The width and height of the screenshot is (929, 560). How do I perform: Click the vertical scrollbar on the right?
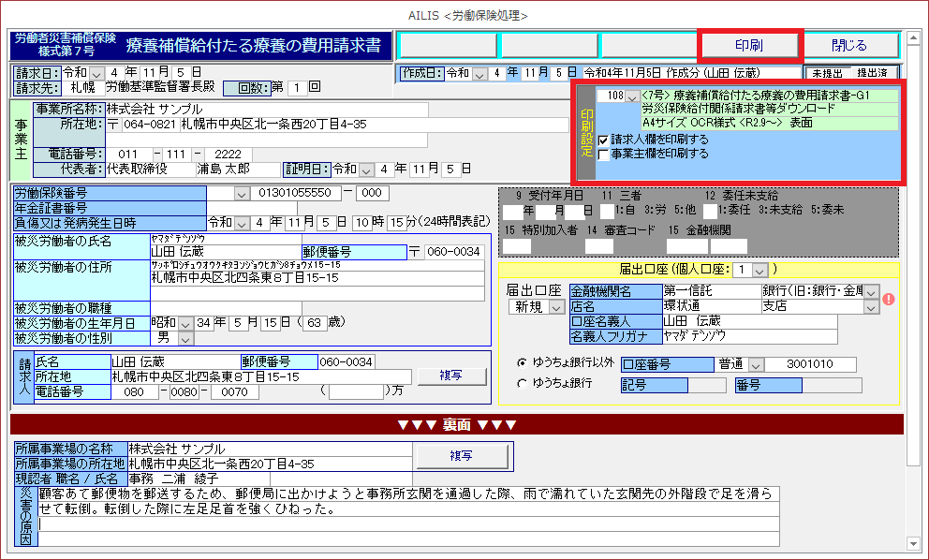pos(916,281)
